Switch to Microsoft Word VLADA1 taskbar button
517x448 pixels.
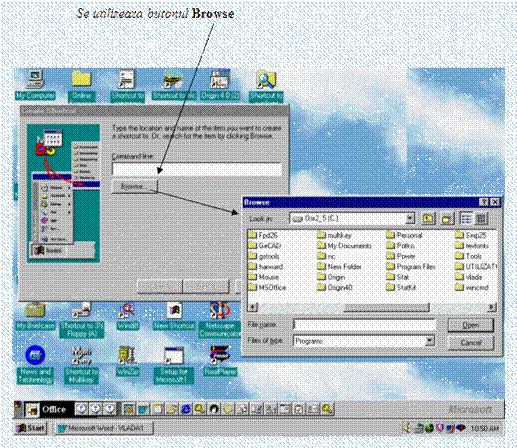point(104,428)
